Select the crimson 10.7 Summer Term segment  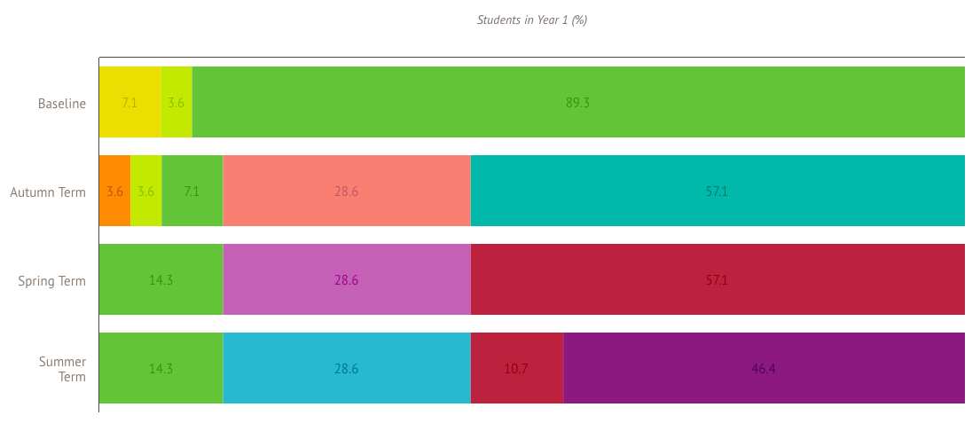(x=516, y=368)
